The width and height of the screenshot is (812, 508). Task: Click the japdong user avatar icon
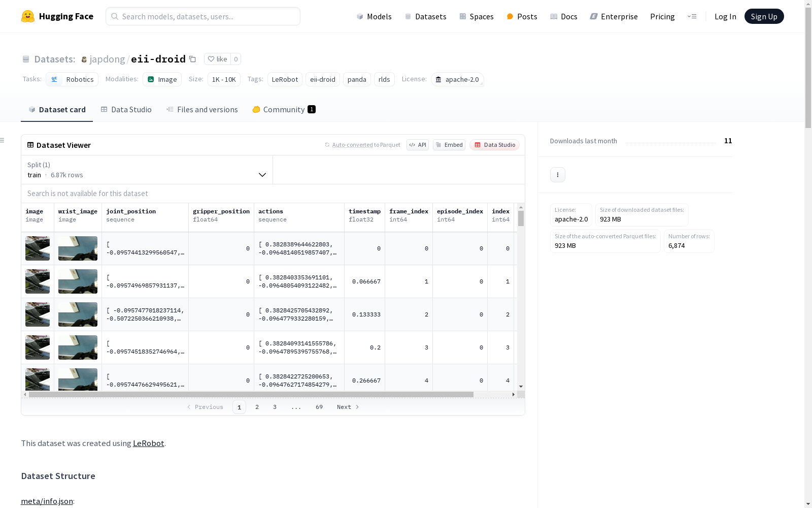[x=84, y=59]
